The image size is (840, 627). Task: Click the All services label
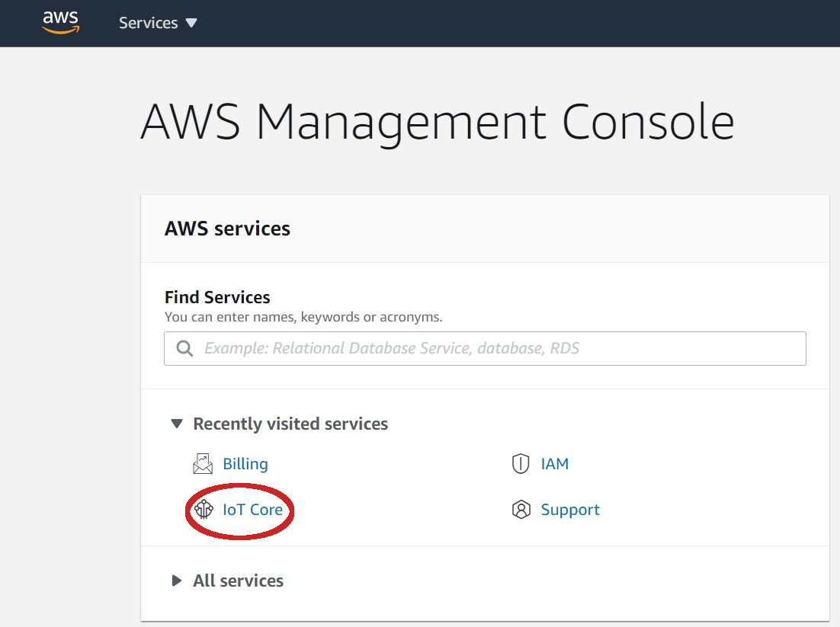coord(238,581)
